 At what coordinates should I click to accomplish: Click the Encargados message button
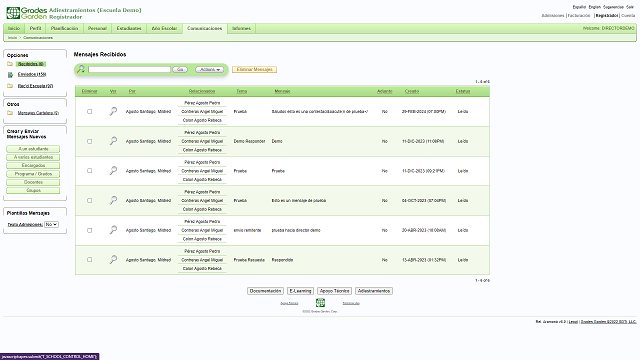click(33, 165)
